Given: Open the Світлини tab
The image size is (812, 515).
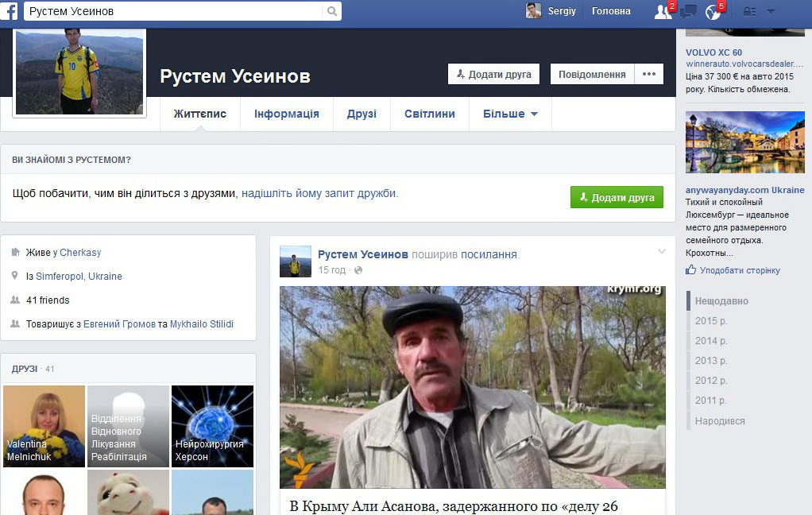Looking at the screenshot, I should pos(429,114).
